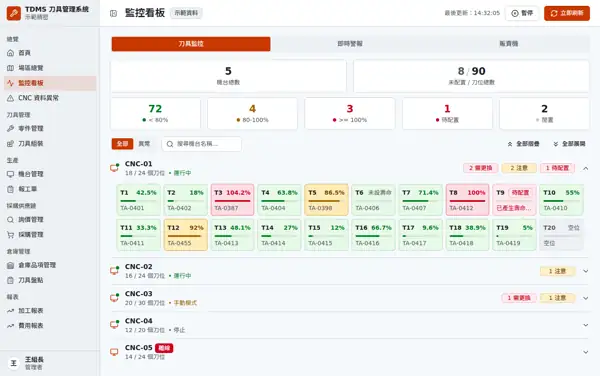Select 監控看板 activity icon in sidebar

tap(10, 83)
